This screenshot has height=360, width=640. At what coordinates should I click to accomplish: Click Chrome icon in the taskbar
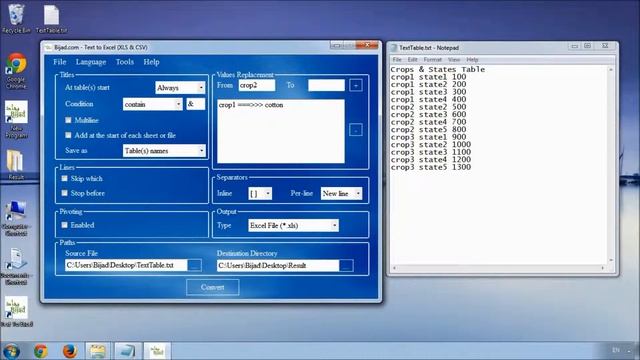click(x=40, y=351)
